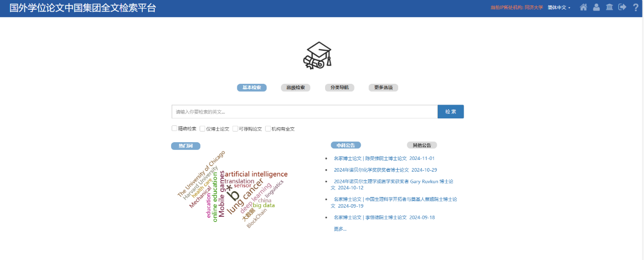644x260 pixels.
Task: Open the 2024年诺贝尔化学奖获奖者博士论文 announcement
Action: coord(385,170)
